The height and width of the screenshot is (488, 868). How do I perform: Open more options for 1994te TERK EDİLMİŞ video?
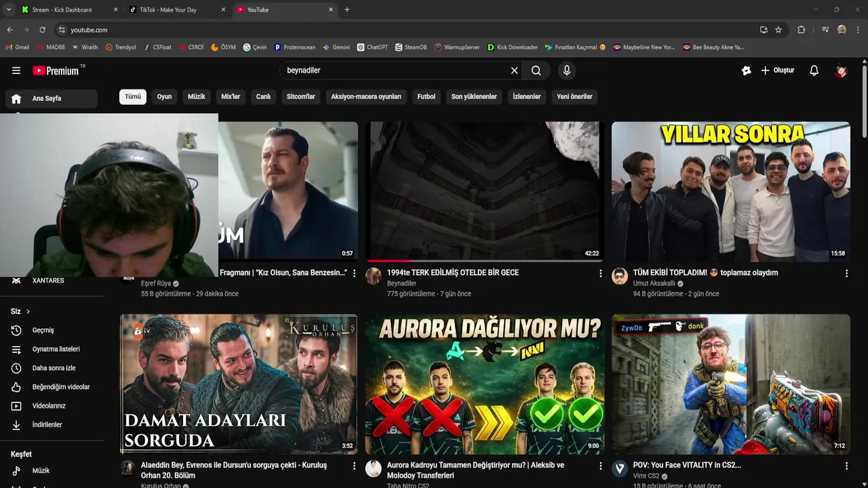pyautogui.click(x=600, y=273)
